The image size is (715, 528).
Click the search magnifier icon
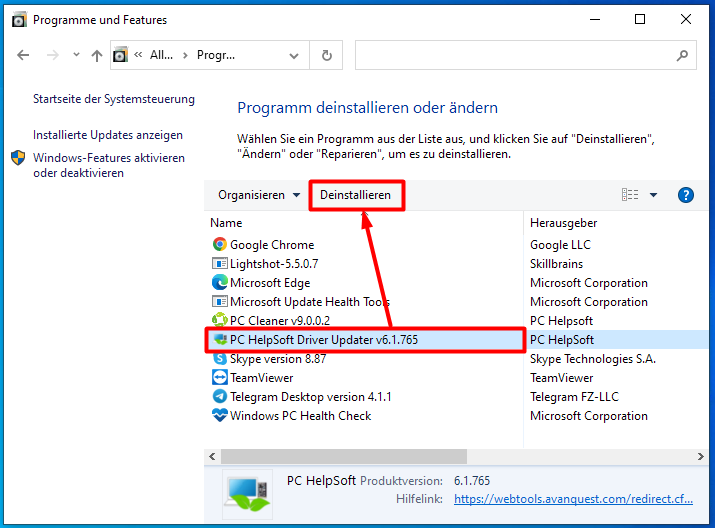point(682,56)
